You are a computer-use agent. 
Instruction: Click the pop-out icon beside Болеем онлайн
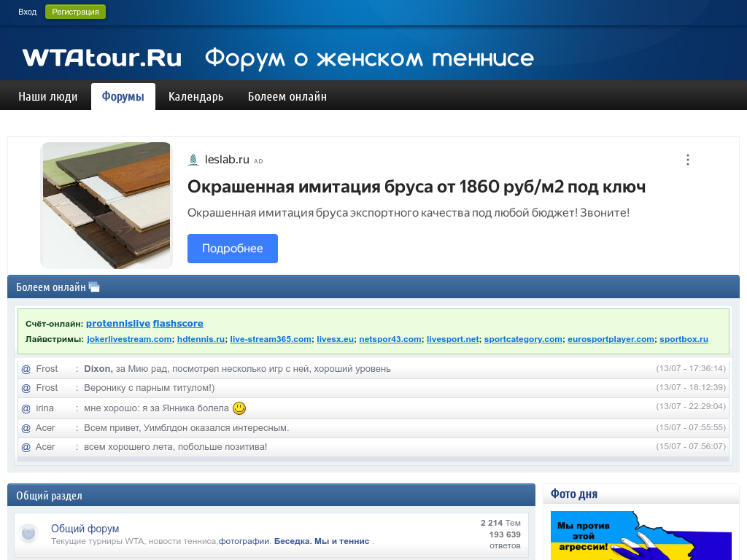coord(94,287)
